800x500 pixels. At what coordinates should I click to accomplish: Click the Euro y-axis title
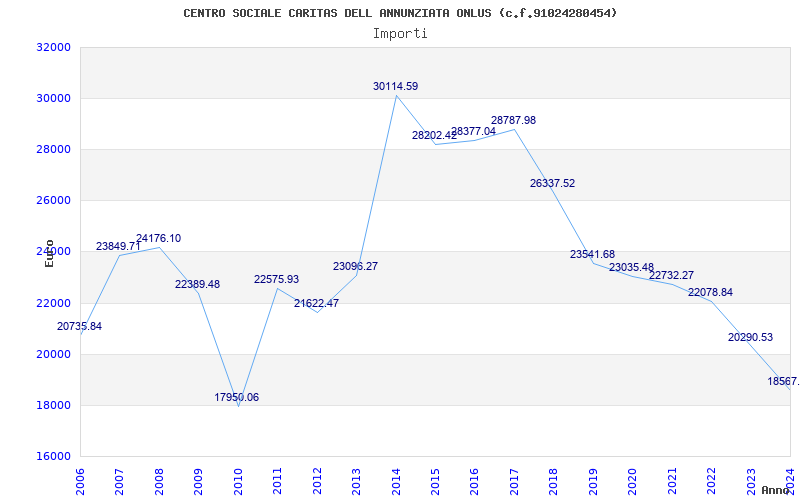coord(49,253)
